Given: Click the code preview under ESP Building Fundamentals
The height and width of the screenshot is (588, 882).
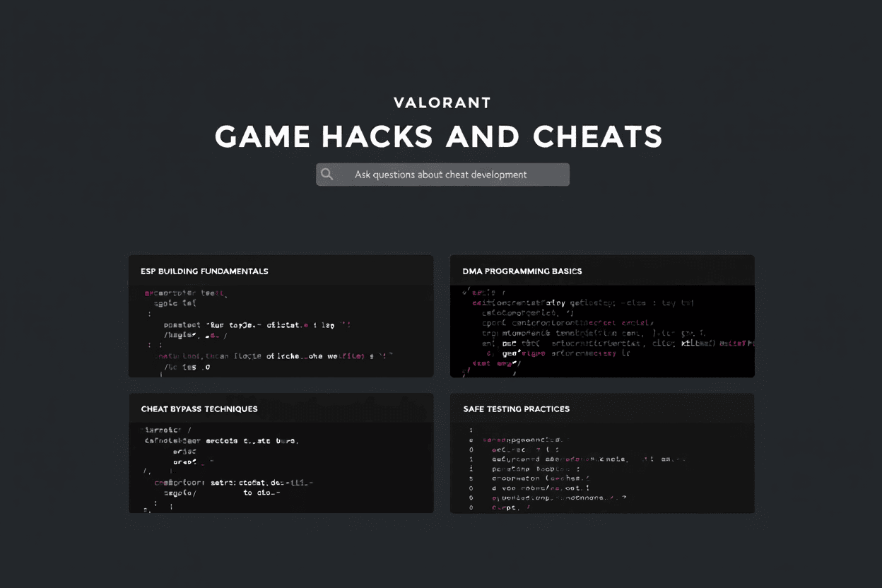Looking at the screenshot, I should (x=281, y=331).
